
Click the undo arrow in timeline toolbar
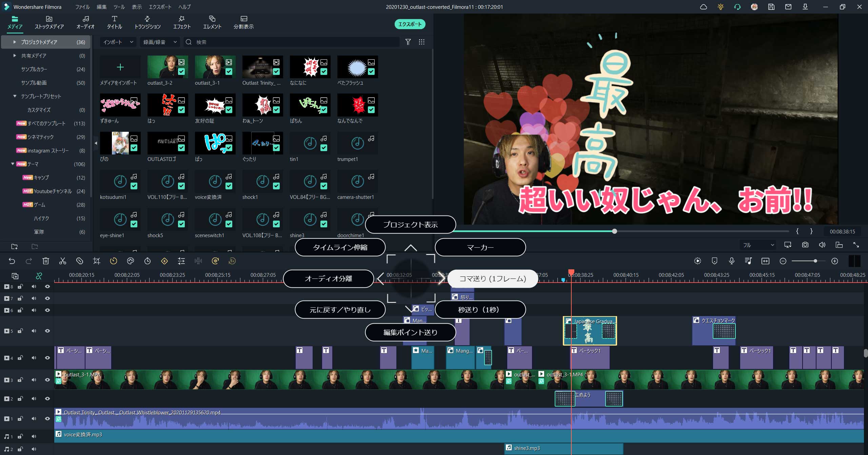12,261
